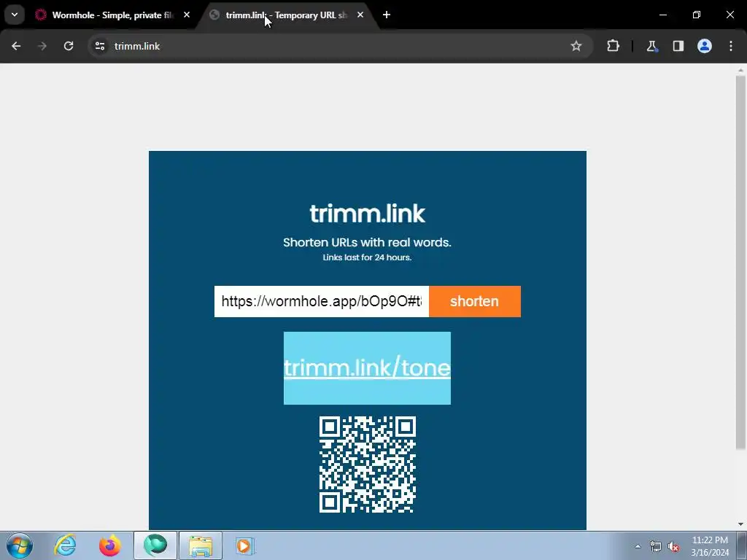Open Chrome's three-dot menu
The image size is (747, 560).
pos(731,46)
